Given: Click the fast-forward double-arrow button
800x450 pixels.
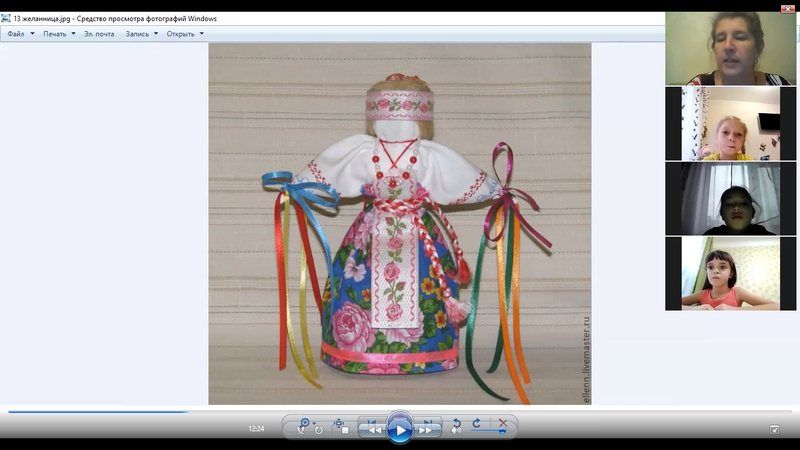Looking at the screenshot, I should (426, 429).
